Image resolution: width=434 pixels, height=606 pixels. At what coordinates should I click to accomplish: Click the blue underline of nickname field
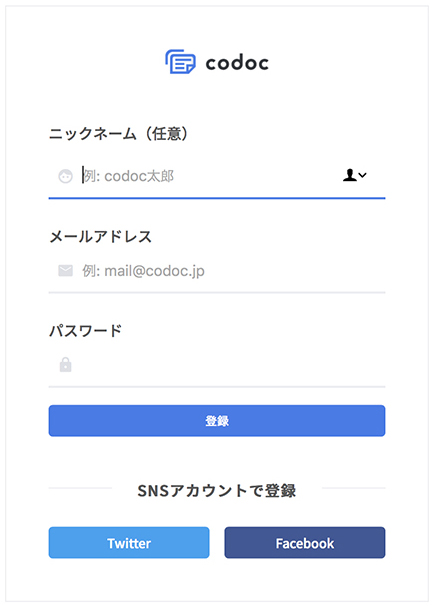pos(217,198)
